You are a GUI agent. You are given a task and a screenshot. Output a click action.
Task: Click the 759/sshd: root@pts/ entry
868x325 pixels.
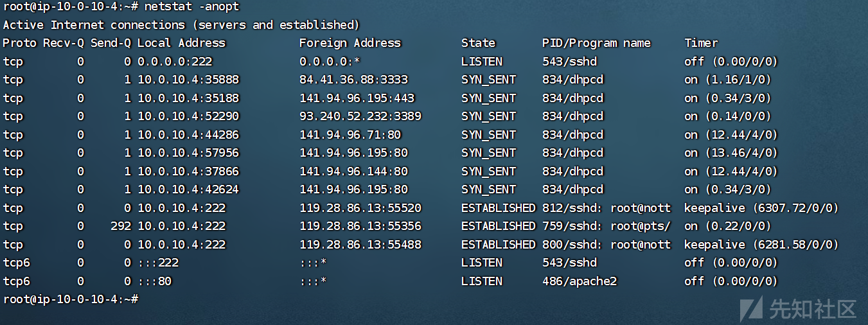pos(607,226)
